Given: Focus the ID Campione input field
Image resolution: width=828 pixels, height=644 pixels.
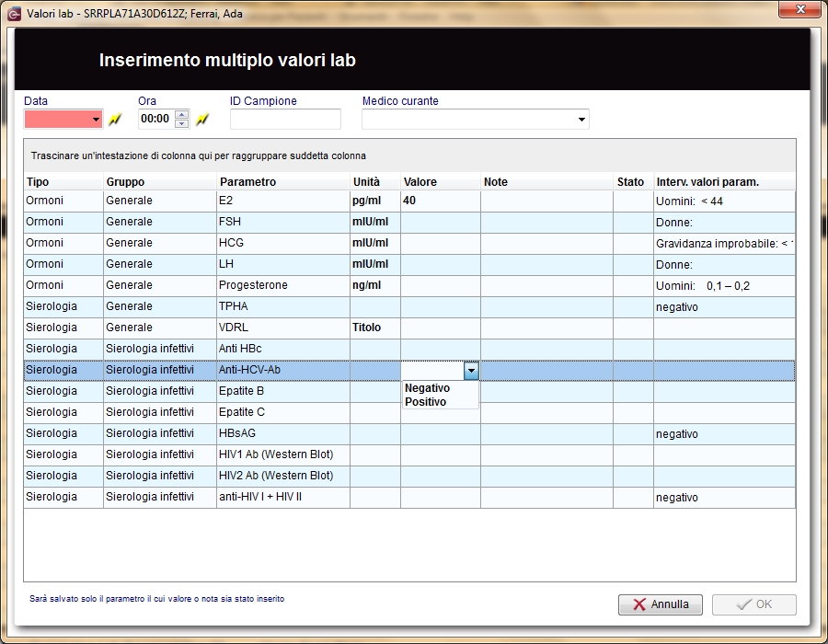Looking at the screenshot, I should point(285,120).
